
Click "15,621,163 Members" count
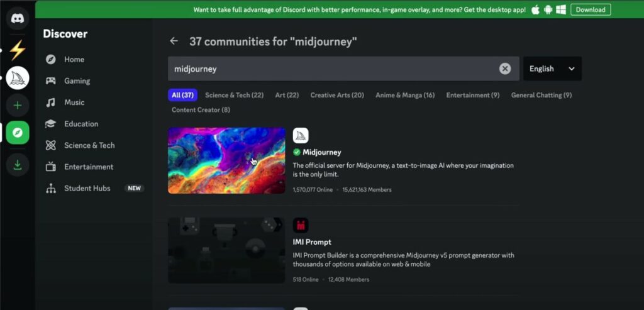click(x=367, y=190)
